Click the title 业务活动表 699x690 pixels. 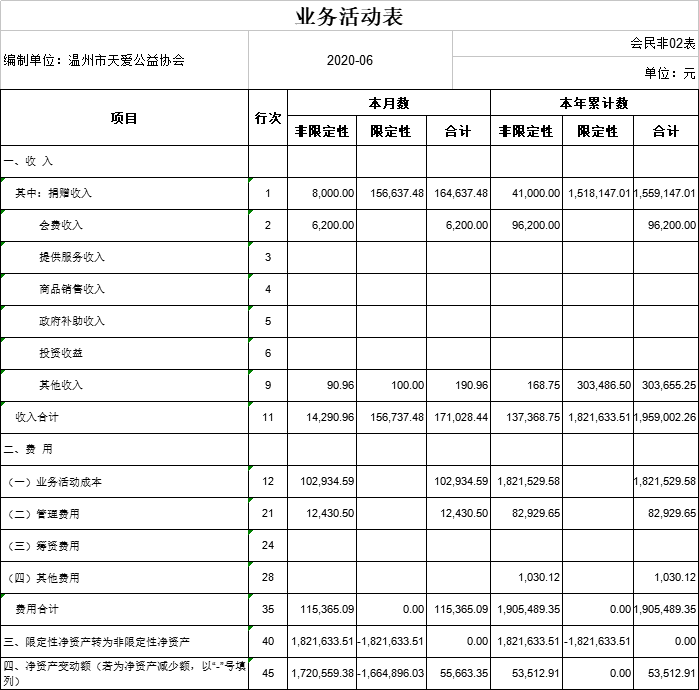(349, 16)
